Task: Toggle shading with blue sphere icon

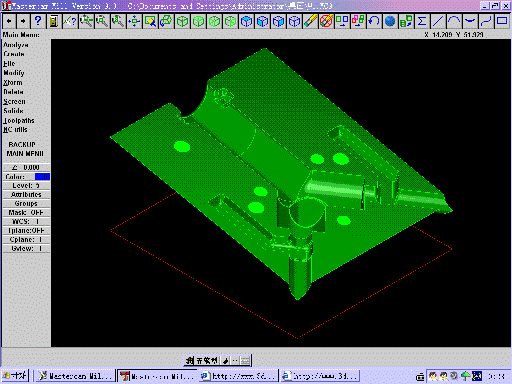Action: pos(390,21)
